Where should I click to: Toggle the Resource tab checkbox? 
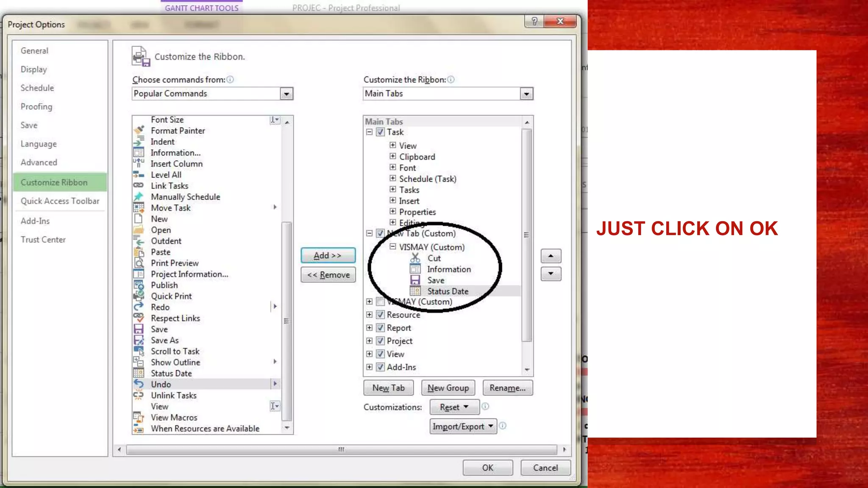tap(380, 315)
